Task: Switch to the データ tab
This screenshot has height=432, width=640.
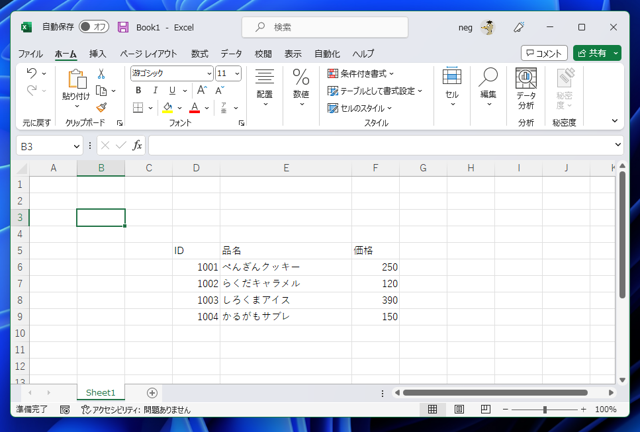Action: pos(231,53)
